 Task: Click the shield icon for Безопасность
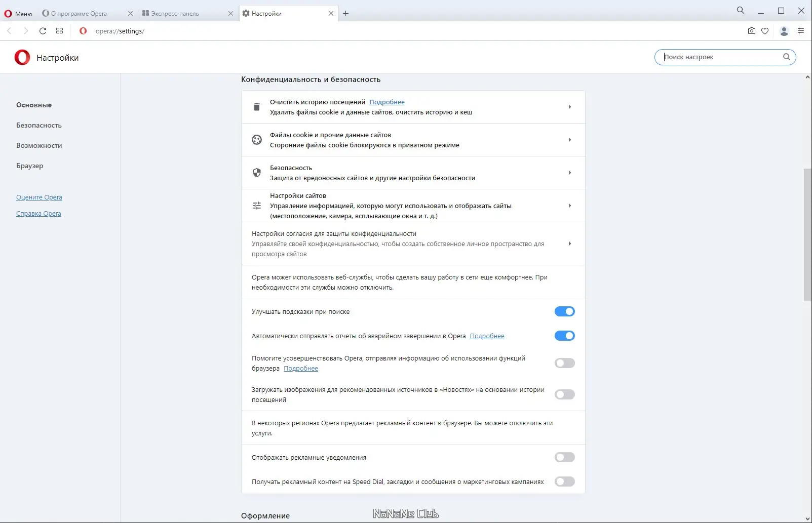(x=257, y=173)
